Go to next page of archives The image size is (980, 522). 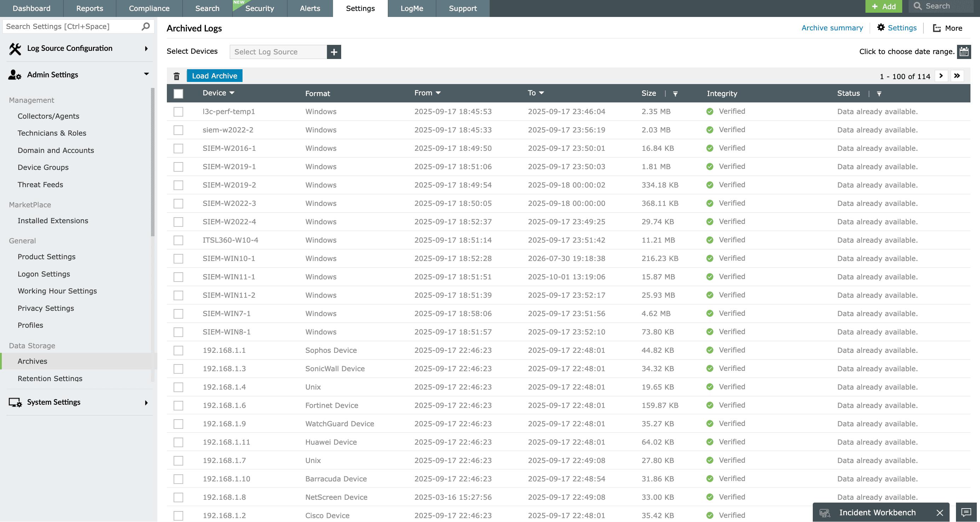pyautogui.click(x=941, y=76)
